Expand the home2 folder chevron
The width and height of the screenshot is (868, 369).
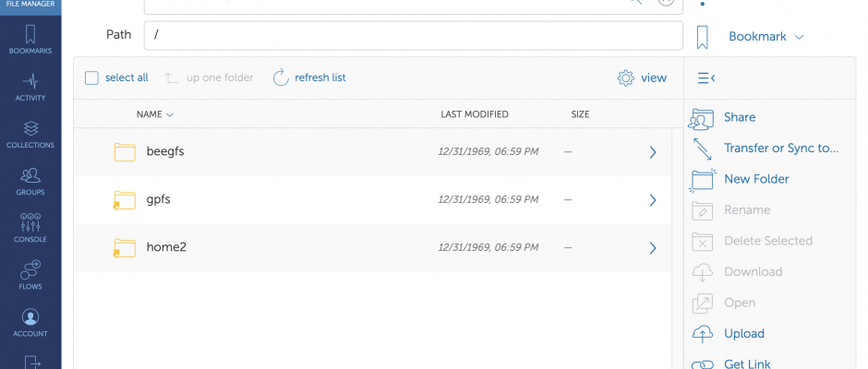(653, 248)
